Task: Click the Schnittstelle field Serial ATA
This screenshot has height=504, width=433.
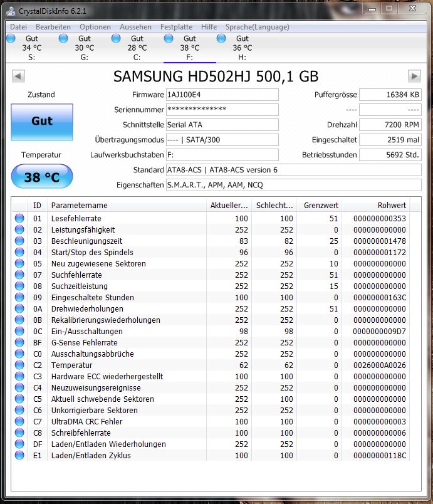Action: 222,125
